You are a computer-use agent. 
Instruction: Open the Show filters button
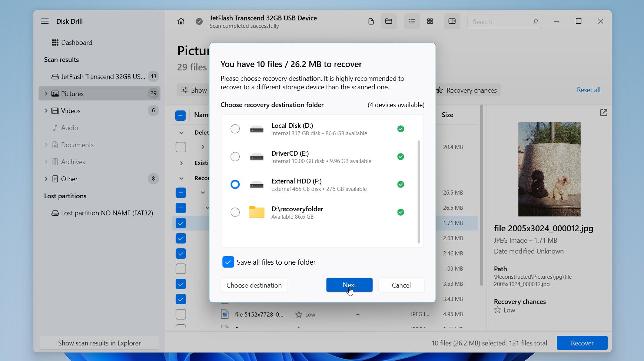(x=194, y=90)
